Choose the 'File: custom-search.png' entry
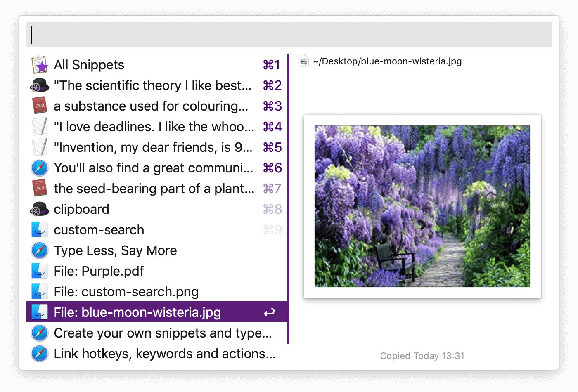 126,292
